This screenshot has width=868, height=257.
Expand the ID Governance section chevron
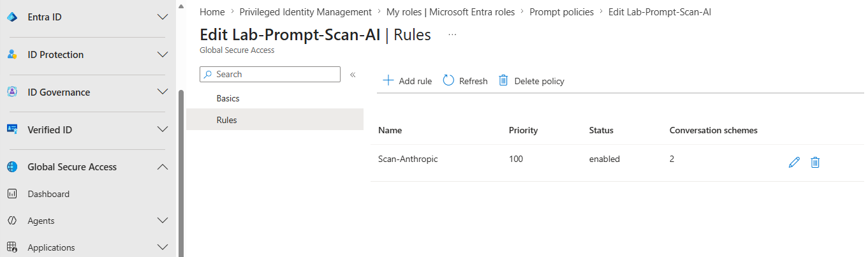[x=163, y=92]
